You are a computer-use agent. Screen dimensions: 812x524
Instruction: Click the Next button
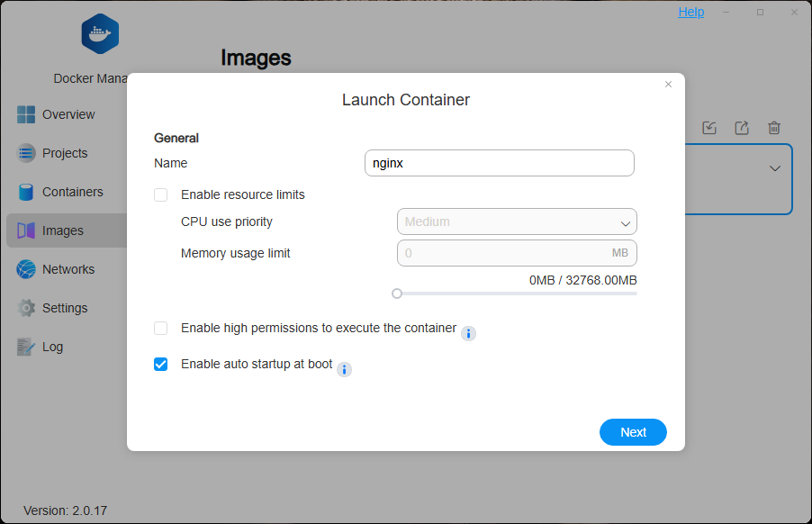(x=633, y=432)
